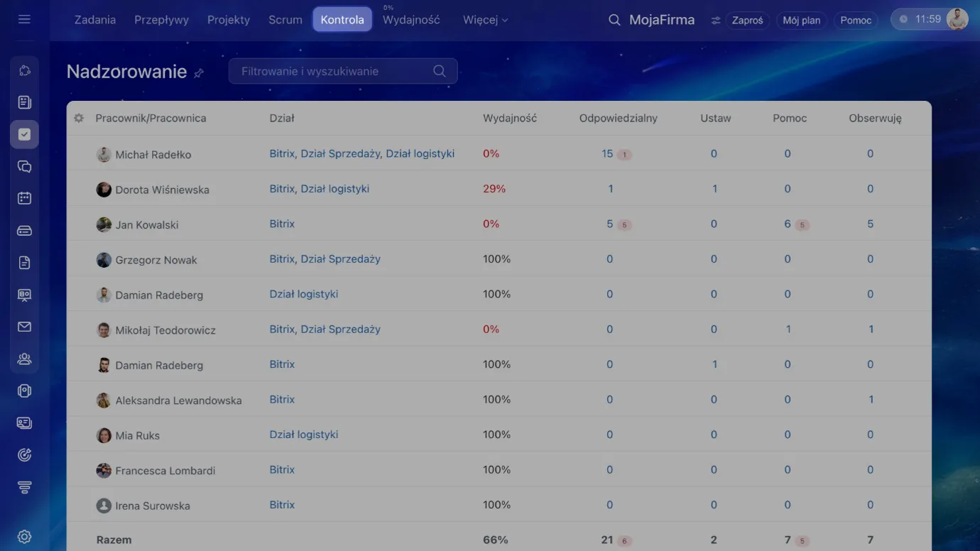The height and width of the screenshot is (551, 980).
Task: Open Jan Kowalski's 6 Pomoc tasks
Action: [x=788, y=224]
